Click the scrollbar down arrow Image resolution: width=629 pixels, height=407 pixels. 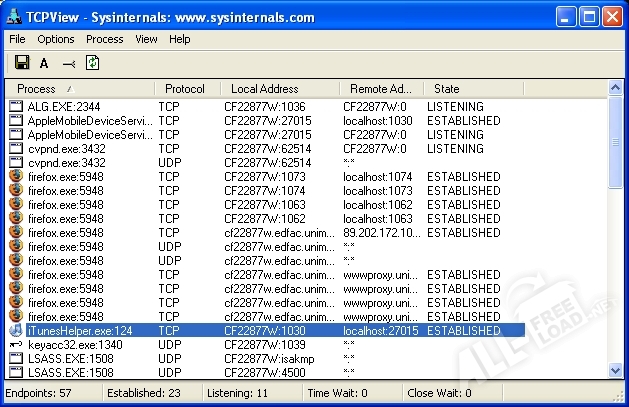coord(614,372)
